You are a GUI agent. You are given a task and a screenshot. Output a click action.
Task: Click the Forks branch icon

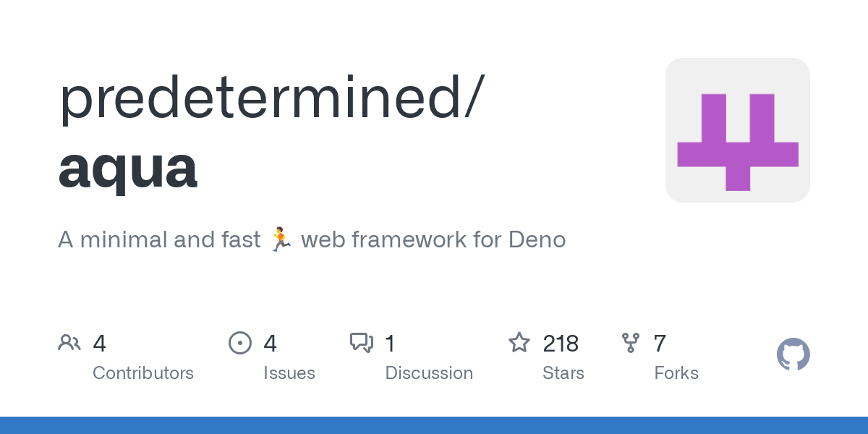(631, 343)
